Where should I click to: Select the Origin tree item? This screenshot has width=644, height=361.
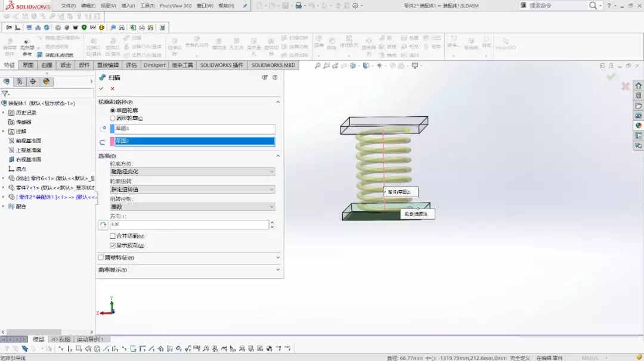pos(17,169)
